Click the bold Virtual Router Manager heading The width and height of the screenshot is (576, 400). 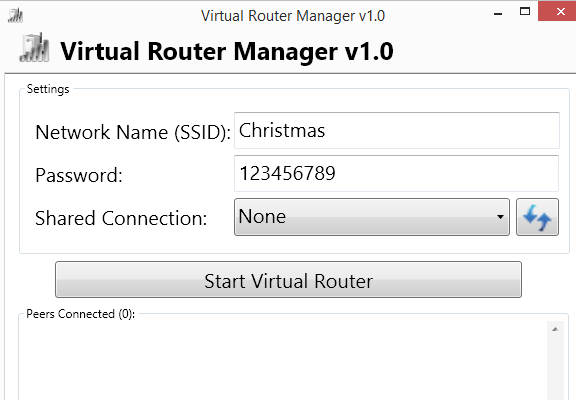point(227,51)
